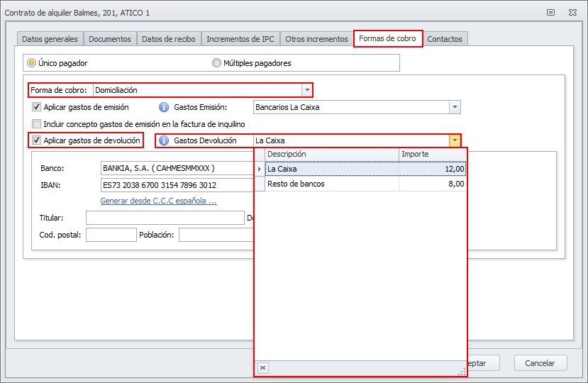Open the Gastos Emisión dropdown arrow
Viewport: 588px width, 383px height.
(455, 107)
